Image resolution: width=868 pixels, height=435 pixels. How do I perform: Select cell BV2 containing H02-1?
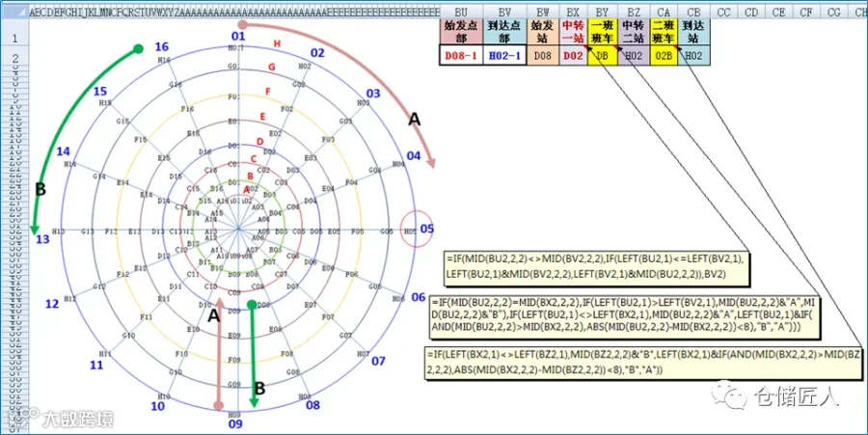coord(504,55)
